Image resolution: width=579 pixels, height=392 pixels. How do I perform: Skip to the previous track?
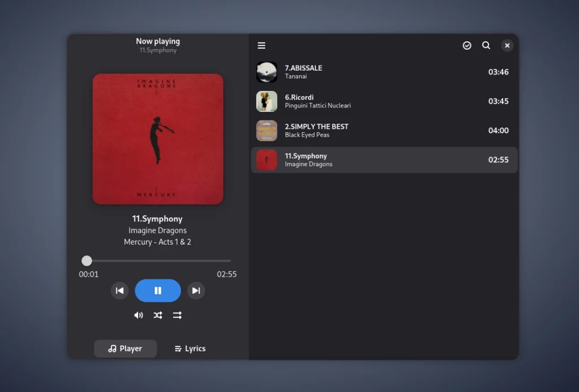click(120, 290)
